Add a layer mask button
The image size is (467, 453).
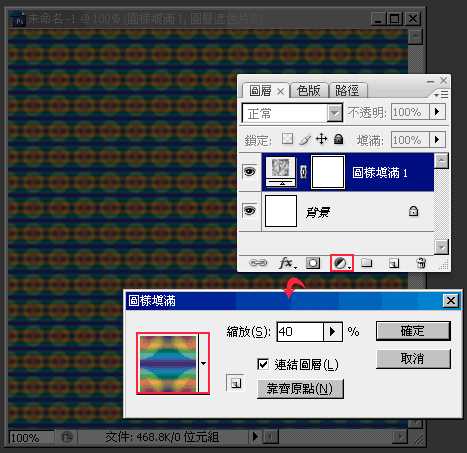[x=313, y=263]
